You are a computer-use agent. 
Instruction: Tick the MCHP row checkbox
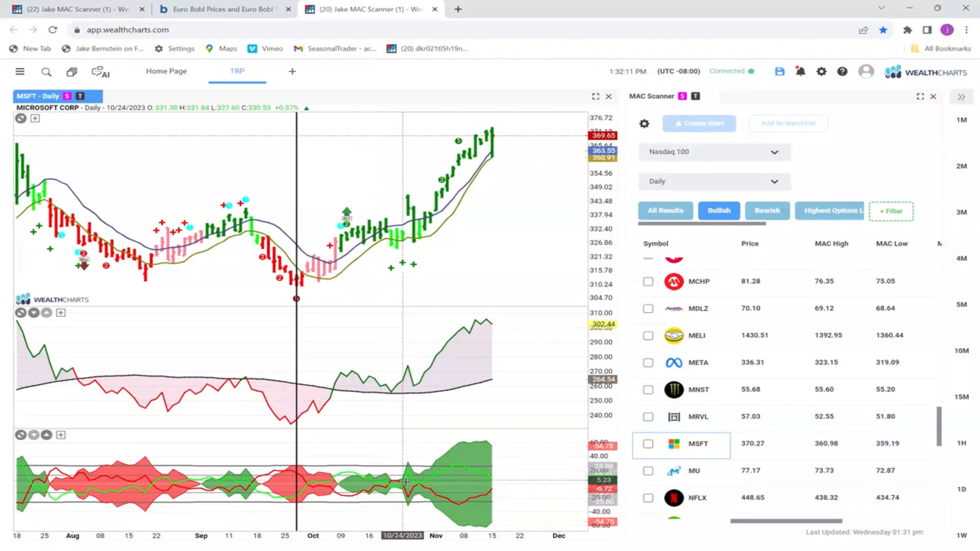click(648, 282)
